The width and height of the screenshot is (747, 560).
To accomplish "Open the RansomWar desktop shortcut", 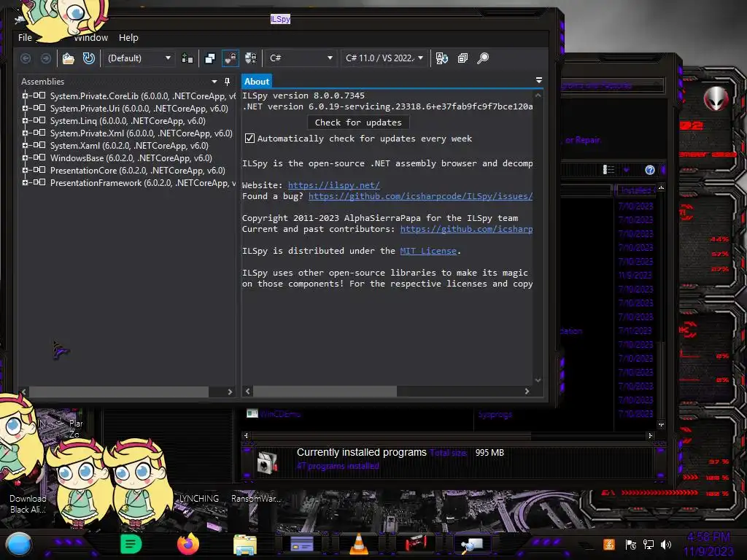I will tap(256, 499).
